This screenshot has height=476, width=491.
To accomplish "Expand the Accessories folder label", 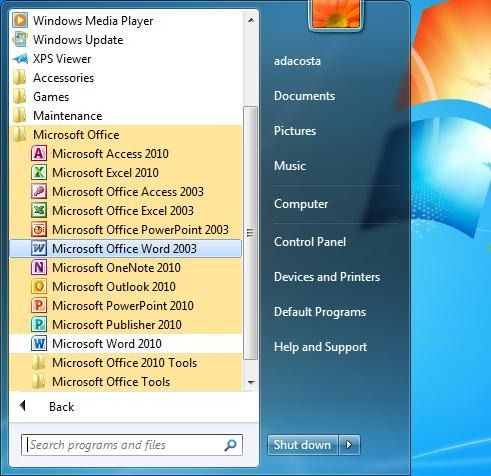I will pos(63,78).
